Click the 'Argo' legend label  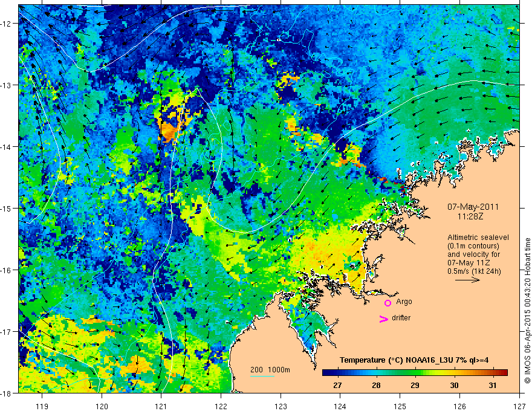point(404,302)
